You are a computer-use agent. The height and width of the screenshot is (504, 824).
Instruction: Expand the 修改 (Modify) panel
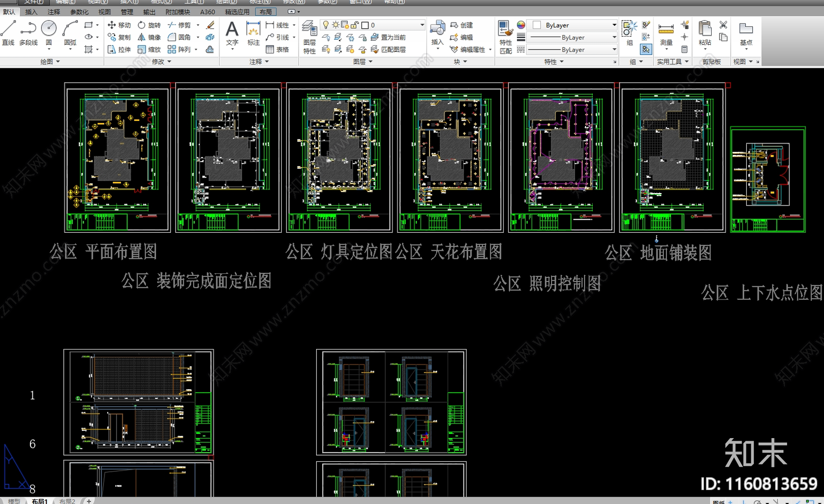[x=161, y=61]
